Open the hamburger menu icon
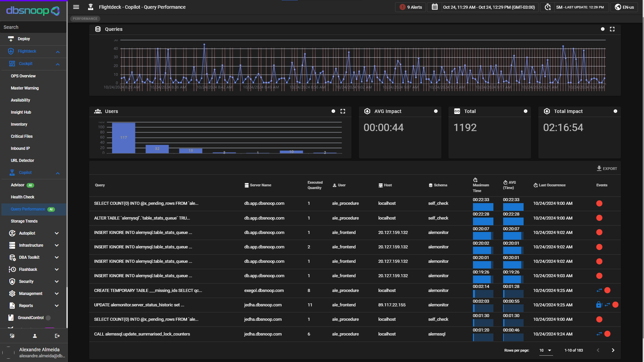The height and width of the screenshot is (362, 644). tap(76, 7)
